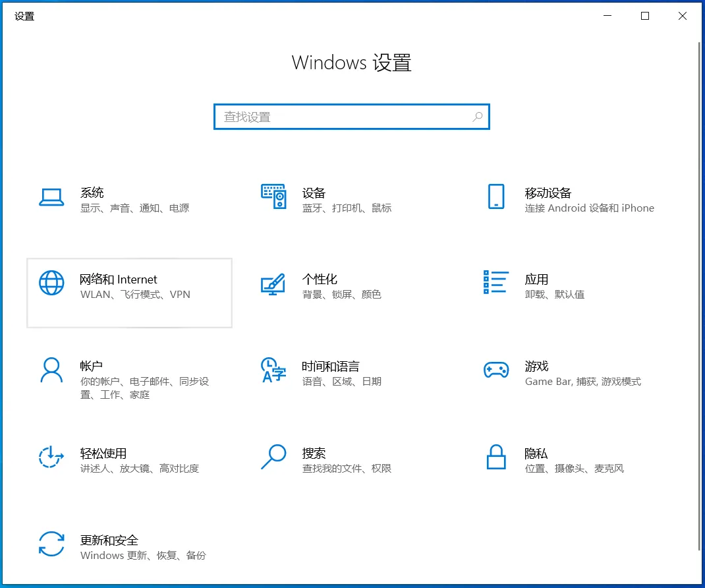This screenshot has height=588, width=705.
Task: Click the text 语音、区域、日期
Action: (342, 382)
